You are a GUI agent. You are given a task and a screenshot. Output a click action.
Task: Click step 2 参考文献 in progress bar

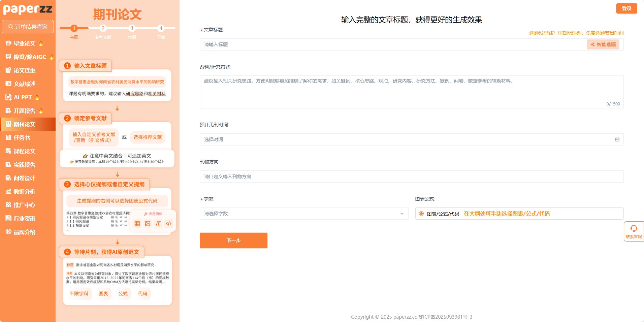point(103,29)
